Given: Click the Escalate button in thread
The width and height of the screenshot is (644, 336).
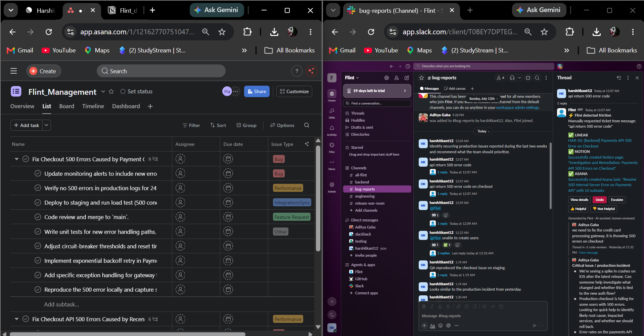Looking at the screenshot, I should tap(617, 200).
